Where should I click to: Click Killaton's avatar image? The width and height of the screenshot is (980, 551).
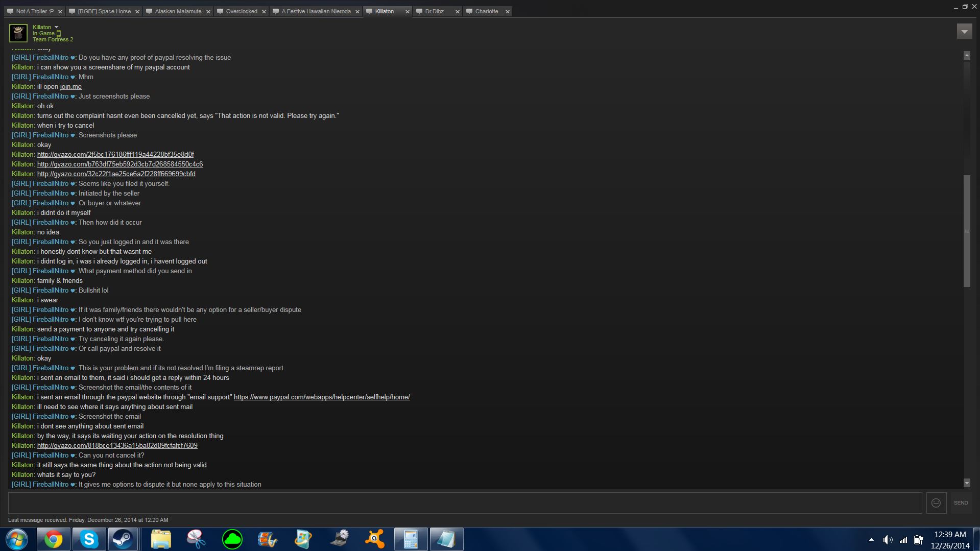pos(18,33)
